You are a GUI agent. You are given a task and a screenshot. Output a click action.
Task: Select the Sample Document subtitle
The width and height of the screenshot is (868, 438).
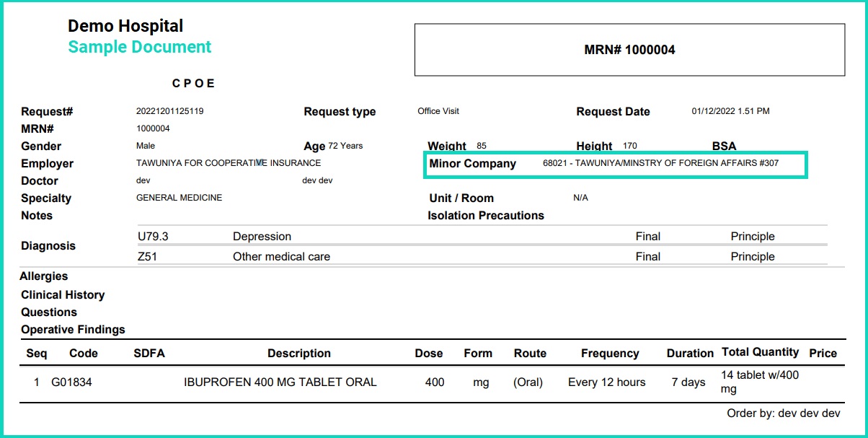tap(139, 47)
